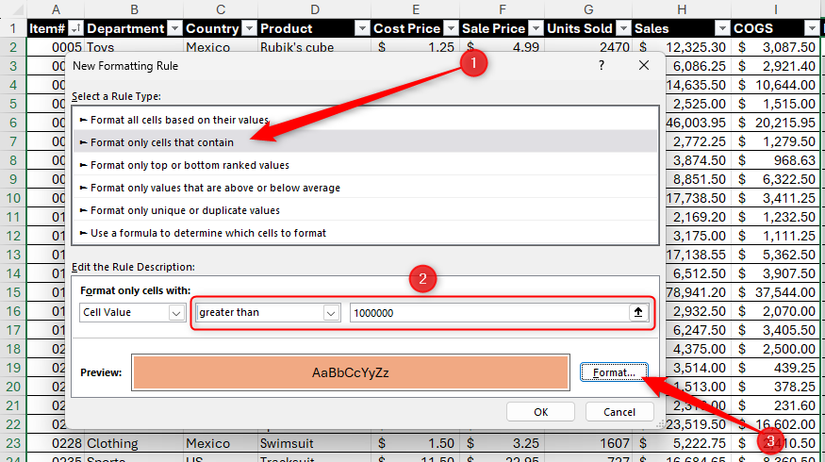The image size is (825, 462).
Task: Select column D header
Action: coord(314,9)
